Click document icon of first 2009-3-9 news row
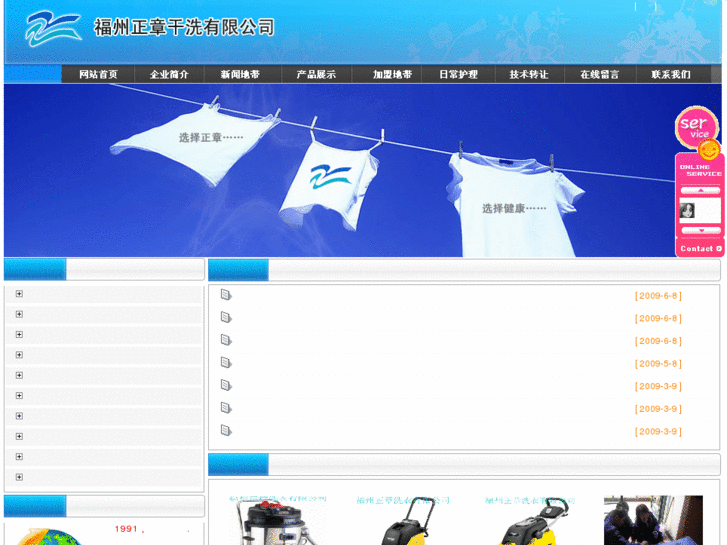The height and width of the screenshot is (545, 727). 226,385
